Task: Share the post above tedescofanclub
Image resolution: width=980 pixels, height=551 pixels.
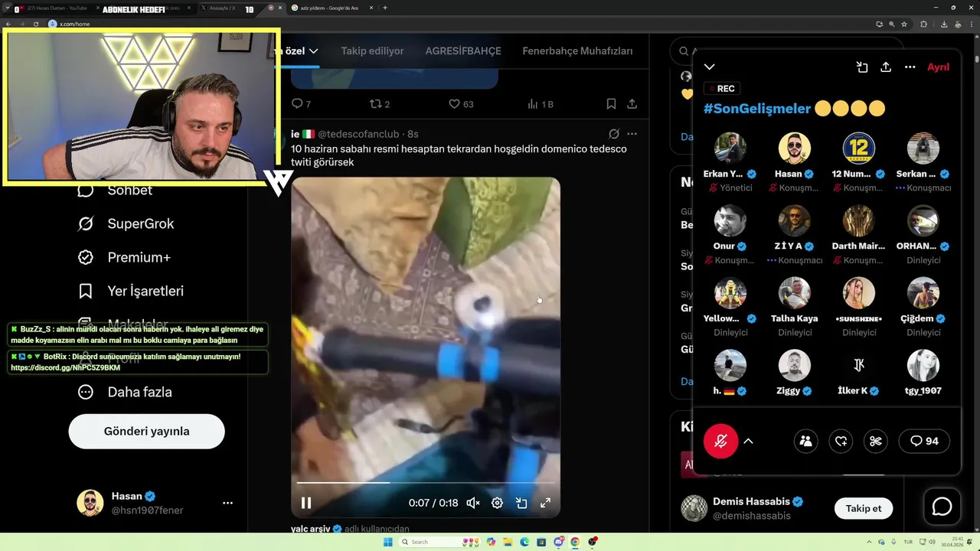Action: click(632, 103)
